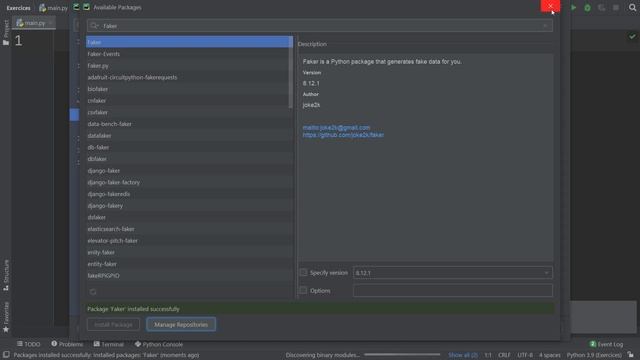This screenshot has width=640, height=360.
Task: Click the tool window quick-access icon in status bar
Action: coord(6,355)
